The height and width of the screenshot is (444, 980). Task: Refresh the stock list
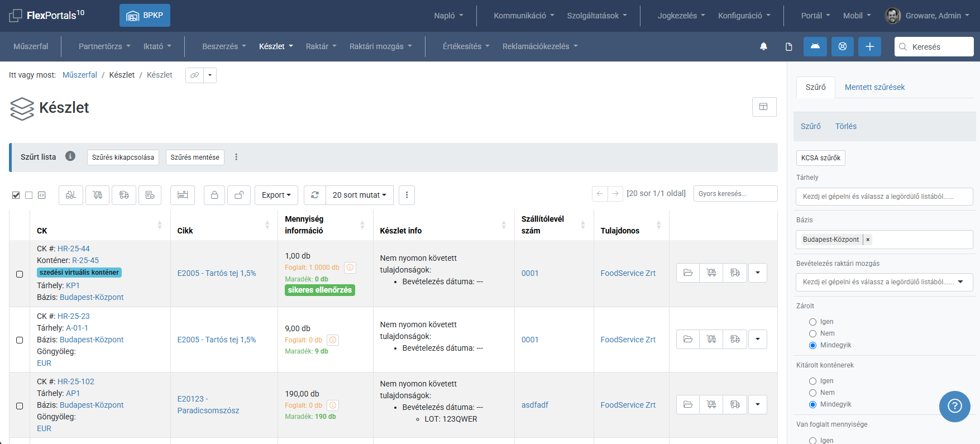pos(315,195)
